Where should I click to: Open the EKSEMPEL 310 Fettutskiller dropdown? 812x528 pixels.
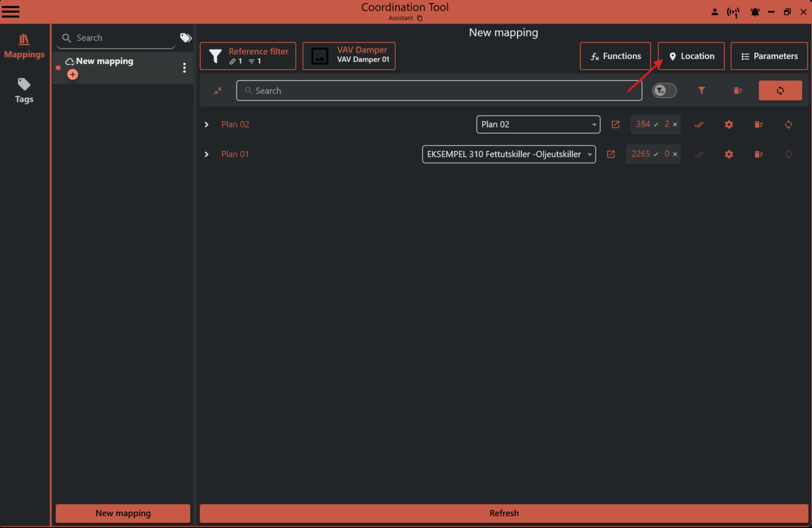point(589,154)
